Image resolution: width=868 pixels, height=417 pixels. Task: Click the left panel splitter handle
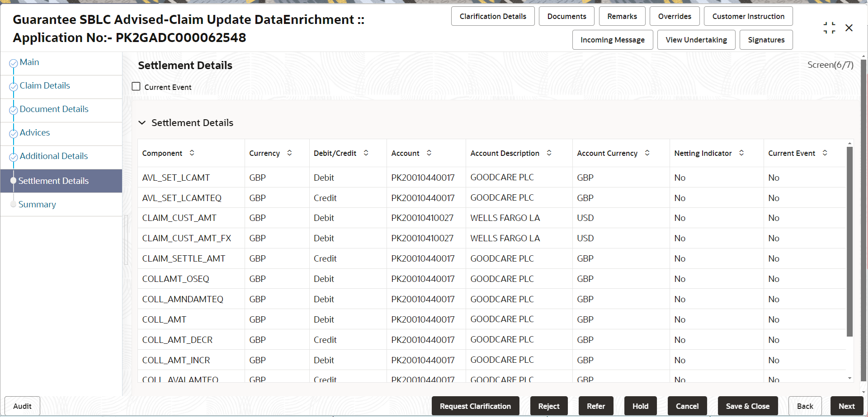tap(126, 239)
